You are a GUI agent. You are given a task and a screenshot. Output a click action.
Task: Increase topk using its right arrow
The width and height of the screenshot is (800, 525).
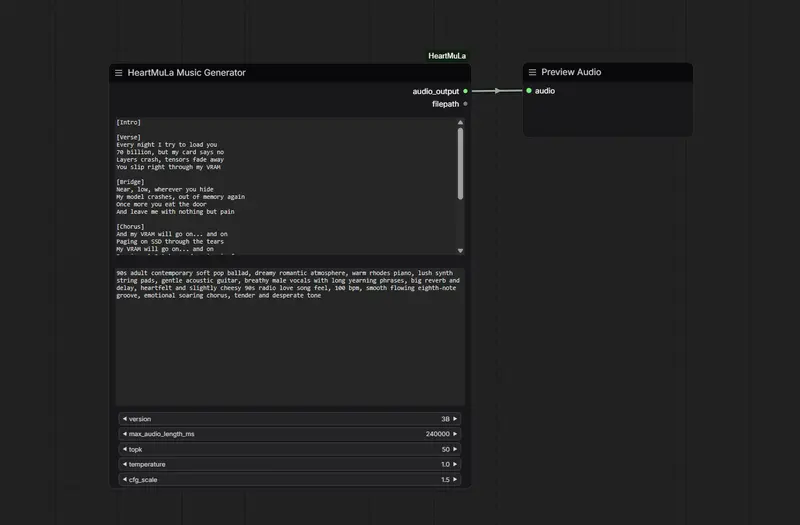point(455,450)
